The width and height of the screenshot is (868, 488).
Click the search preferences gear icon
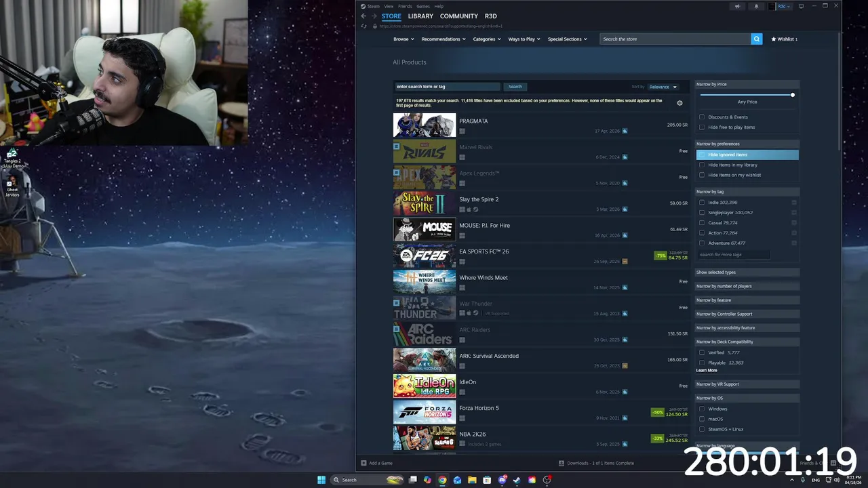679,103
